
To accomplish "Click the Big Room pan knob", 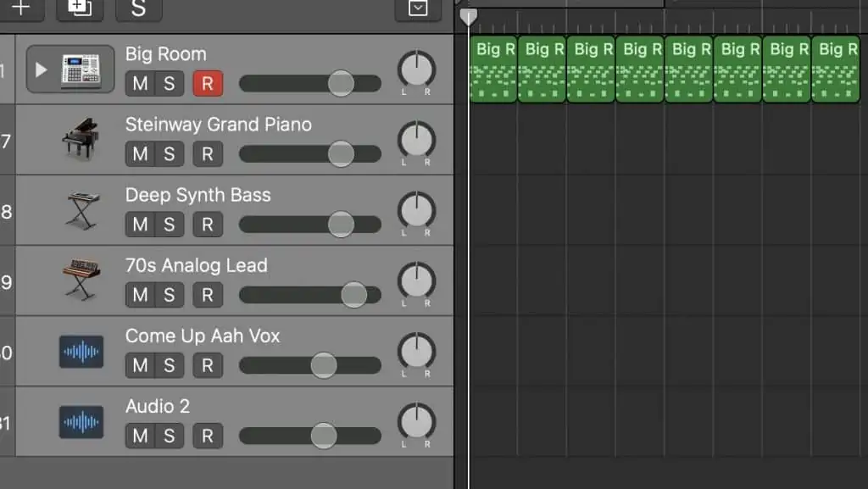I will click(416, 69).
